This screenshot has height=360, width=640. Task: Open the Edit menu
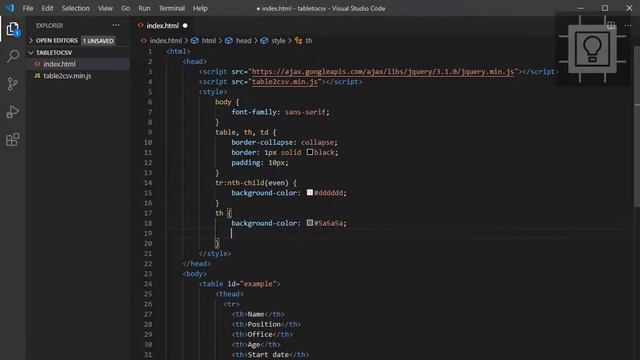click(x=47, y=8)
